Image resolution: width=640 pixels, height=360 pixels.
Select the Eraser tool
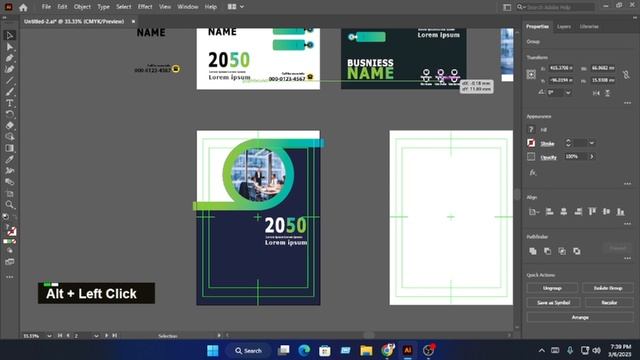coord(9,125)
